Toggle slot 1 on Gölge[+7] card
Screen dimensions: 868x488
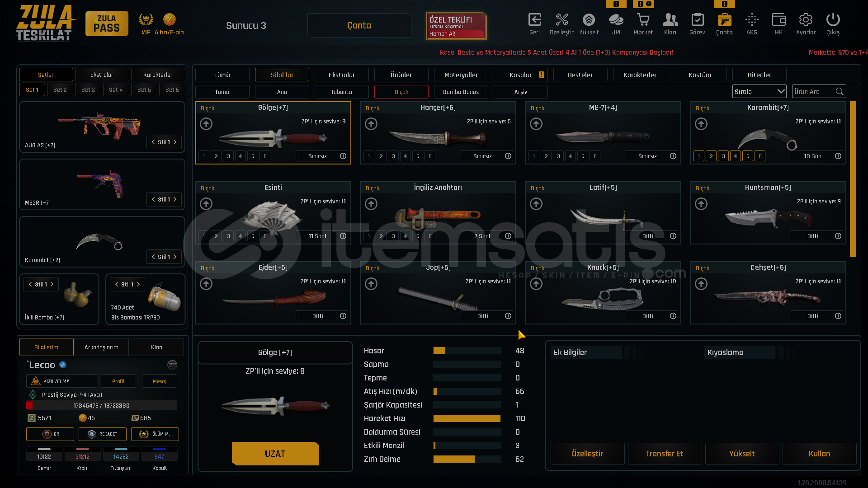click(x=204, y=156)
